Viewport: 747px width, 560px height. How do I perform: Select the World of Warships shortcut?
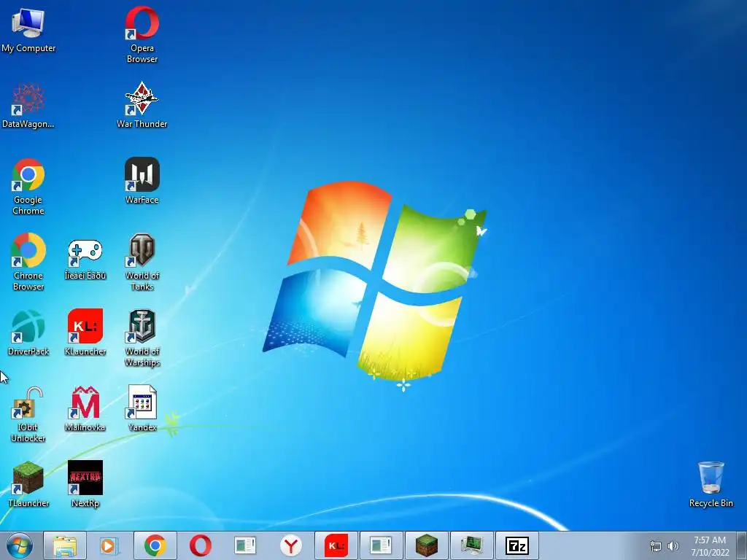142,338
